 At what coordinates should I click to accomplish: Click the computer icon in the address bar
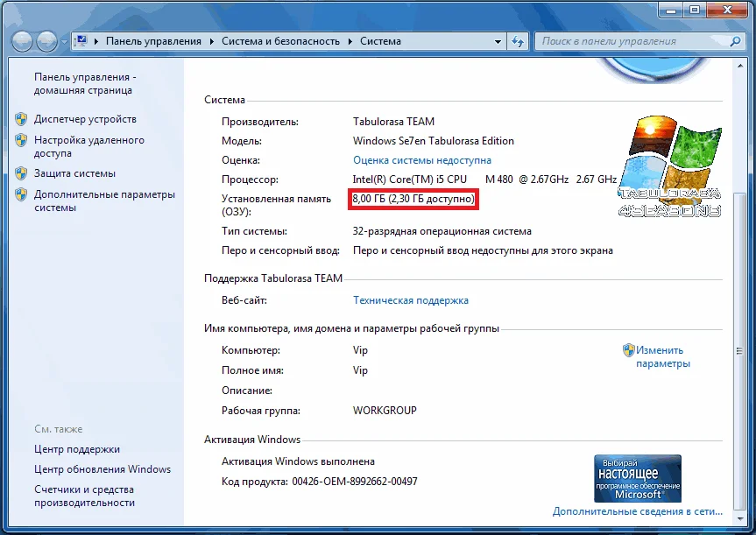(x=81, y=41)
